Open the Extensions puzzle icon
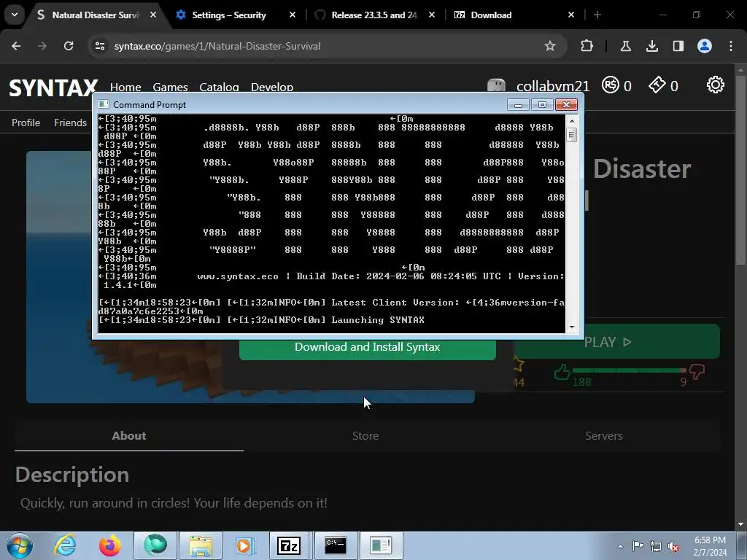This screenshot has width=747, height=560. point(587,46)
